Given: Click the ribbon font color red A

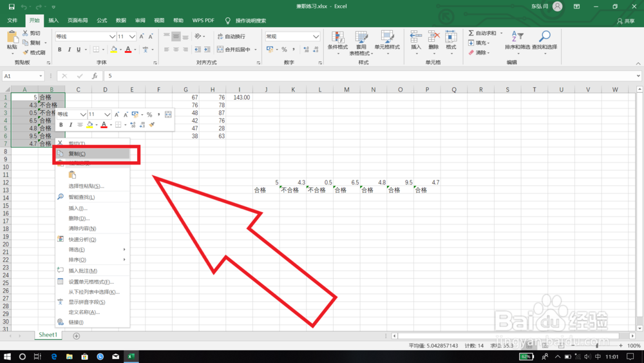Looking at the screenshot, I should [128, 50].
